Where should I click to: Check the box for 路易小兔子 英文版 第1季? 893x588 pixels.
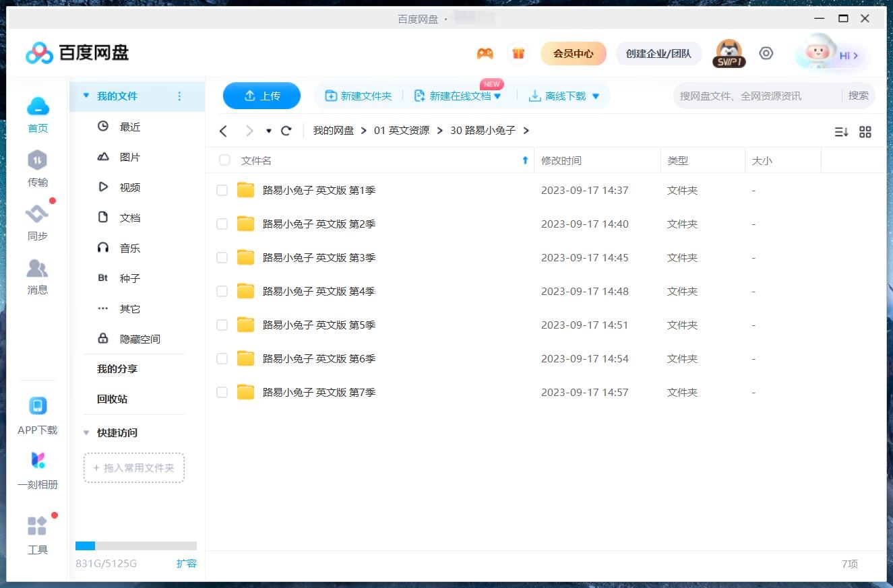[x=222, y=190]
